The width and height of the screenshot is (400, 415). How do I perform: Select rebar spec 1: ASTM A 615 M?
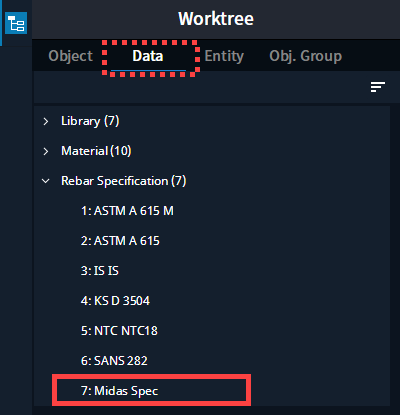(x=127, y=211)
